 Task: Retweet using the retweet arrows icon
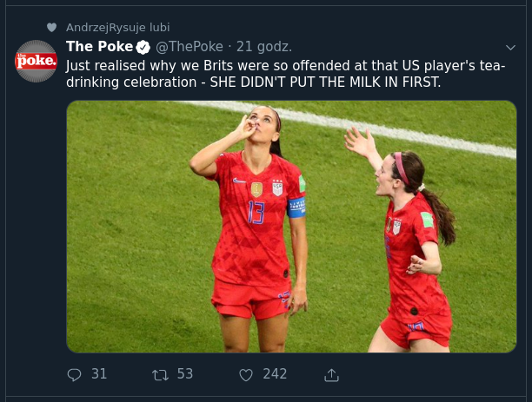click(160, 375)
